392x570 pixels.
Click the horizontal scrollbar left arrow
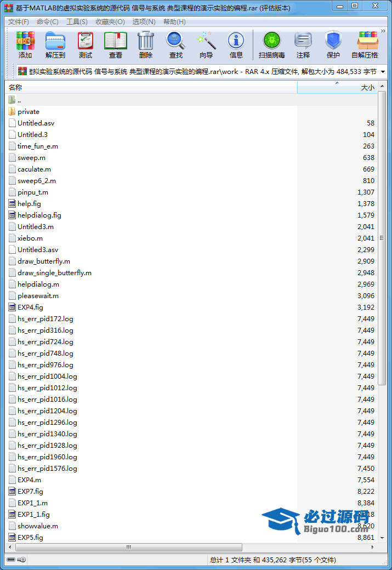(10, 547)
